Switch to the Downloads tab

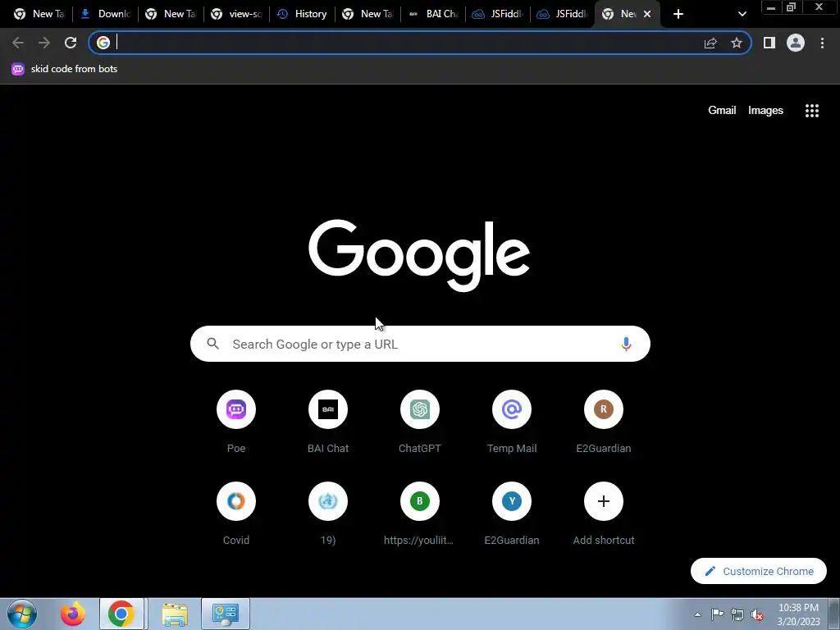[x=106, y=14]
